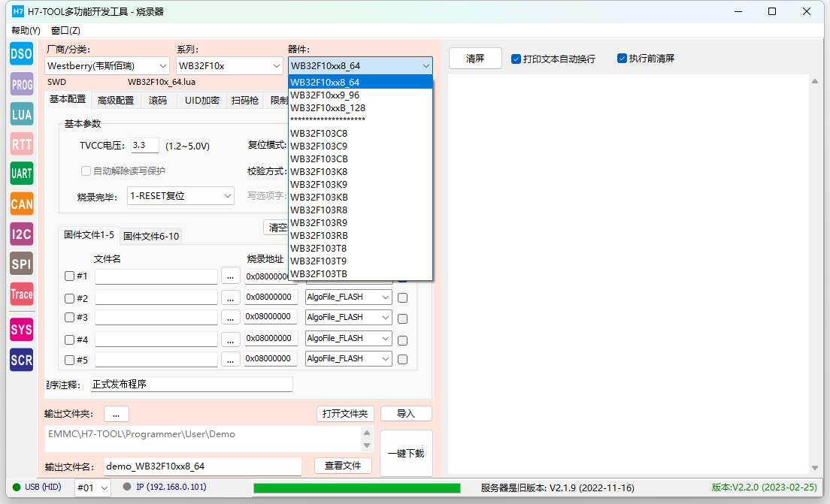Switch to the 滚码 tab
This screenshot has height=504, width=830.
coord(158,100)
